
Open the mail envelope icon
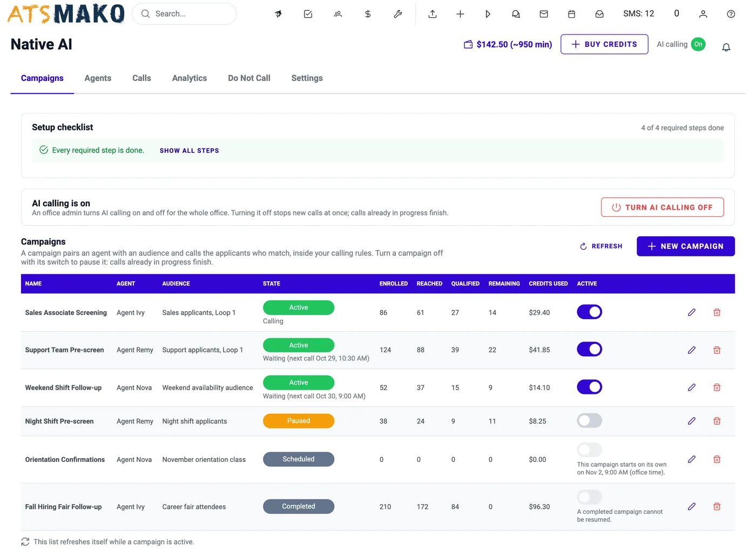(x=544, y=14)
